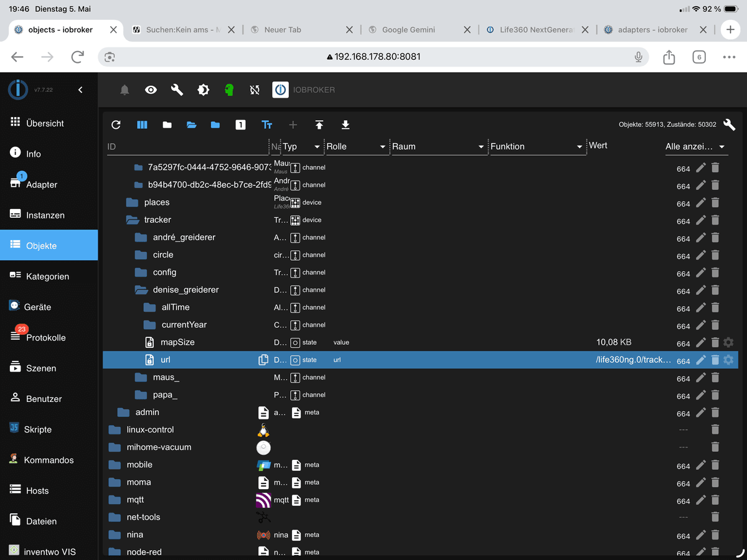Copy the url object ID icon
The height and width of the screenshot is (560, 747).
[263, 360]
